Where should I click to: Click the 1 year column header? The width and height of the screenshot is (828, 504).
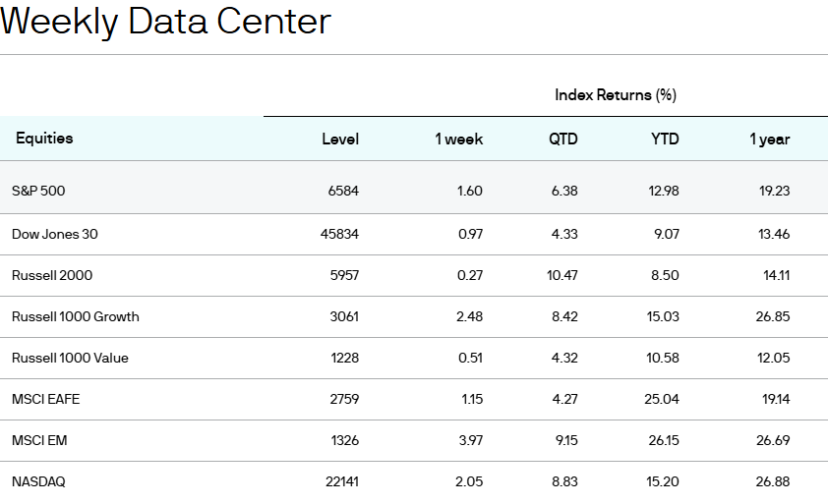[x=769, y=140]
